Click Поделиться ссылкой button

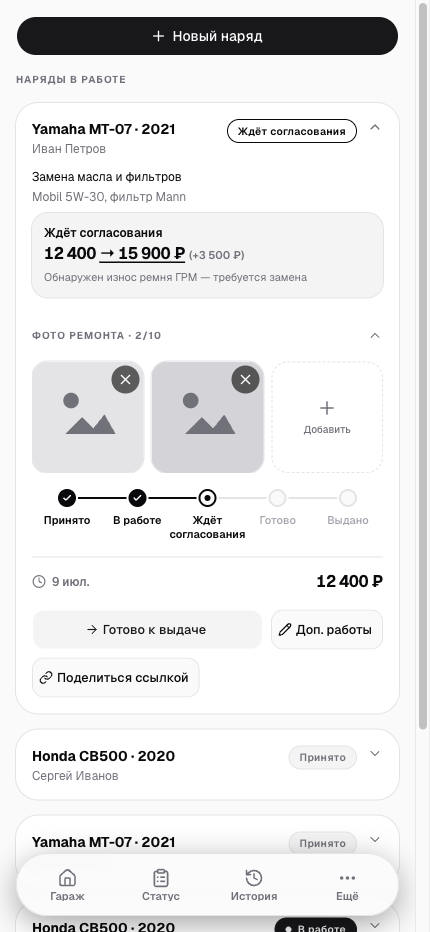[115, 678]
